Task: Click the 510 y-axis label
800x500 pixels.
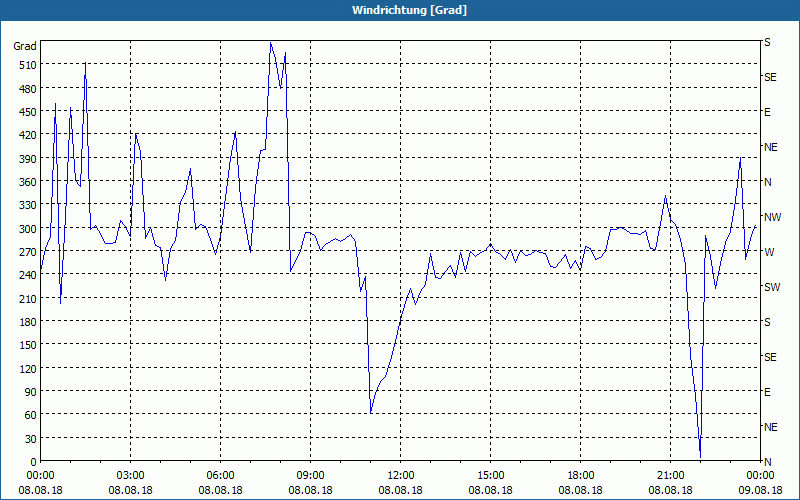Action: (x=28, y=65)
